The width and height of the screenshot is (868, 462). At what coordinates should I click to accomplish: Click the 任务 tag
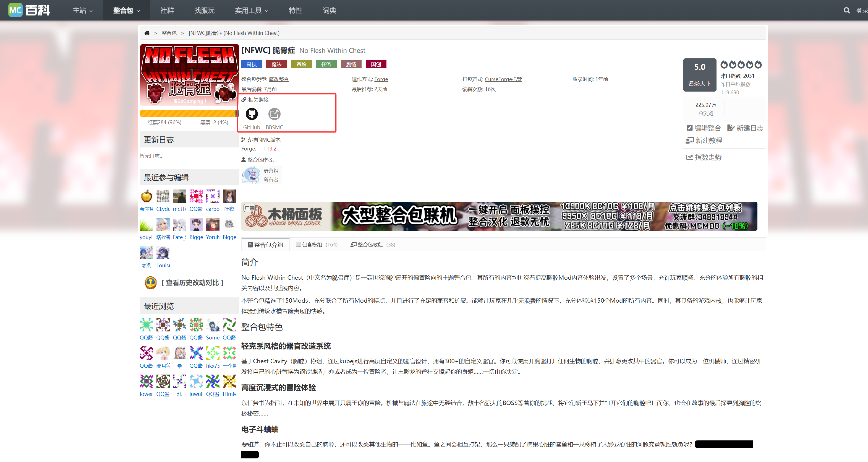pos(326,64)
